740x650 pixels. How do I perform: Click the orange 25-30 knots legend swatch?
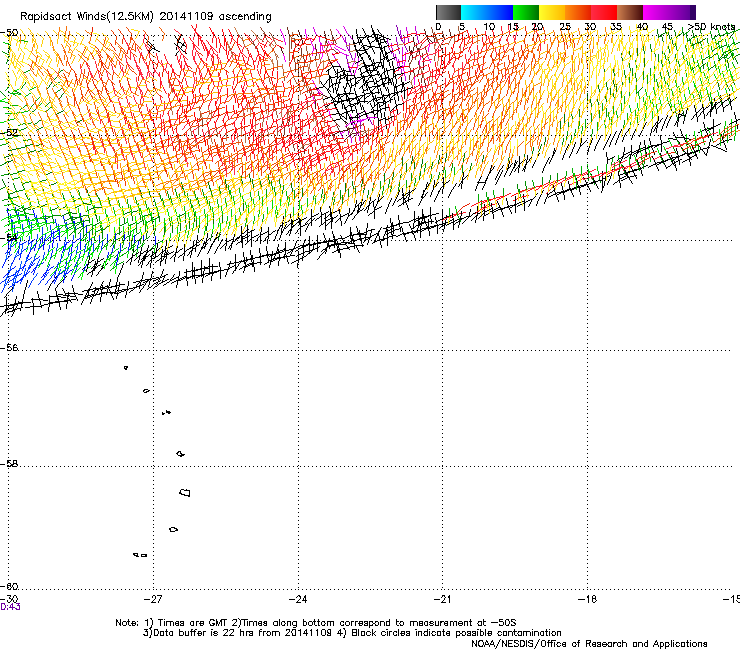click(578, 12)
